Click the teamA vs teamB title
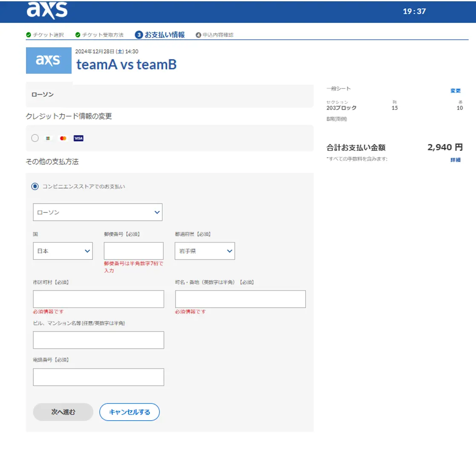This screenshot has height=456, width=476. pyautogui.click(x=126, y=64)
